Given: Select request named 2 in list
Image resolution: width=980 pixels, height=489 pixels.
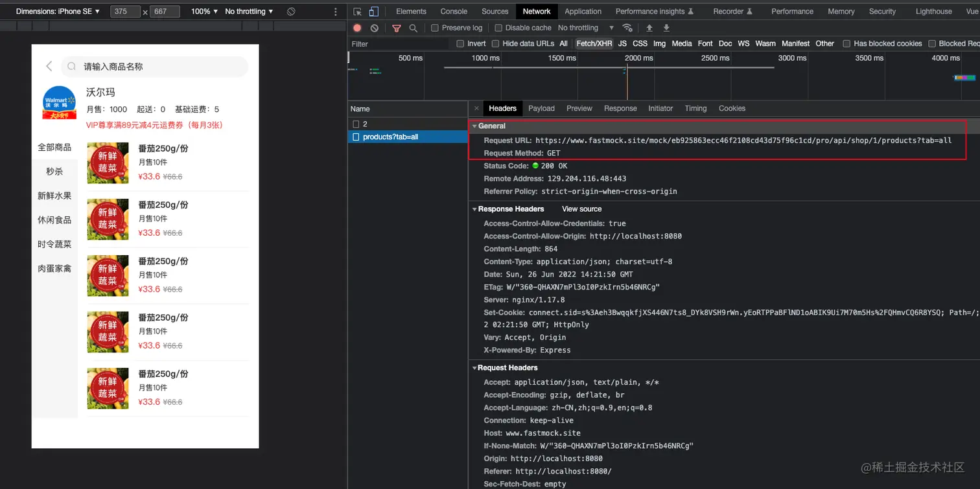Looking at the screenshot, I should pos(408,124).
